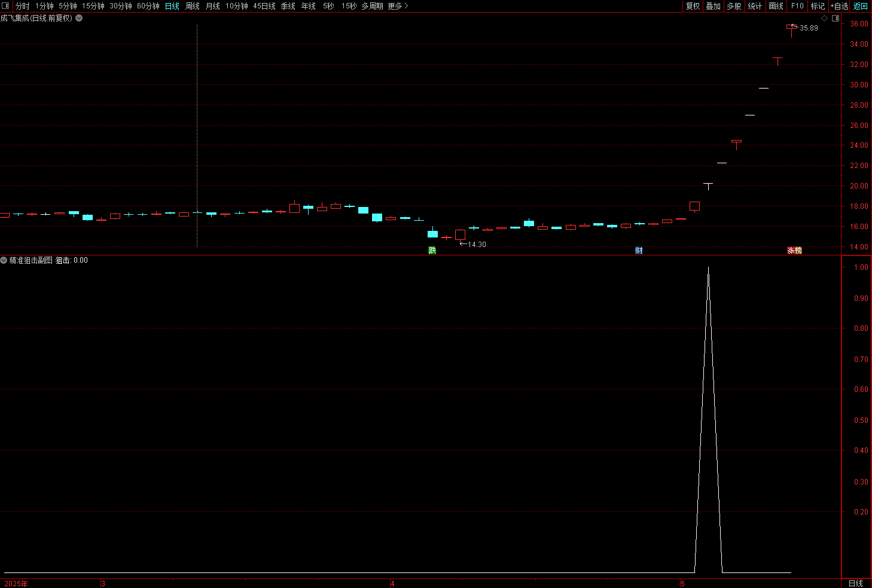The image size is (872, 588).
Task: Switch to the 季线 quarterly tab
Action: [288, 6]
